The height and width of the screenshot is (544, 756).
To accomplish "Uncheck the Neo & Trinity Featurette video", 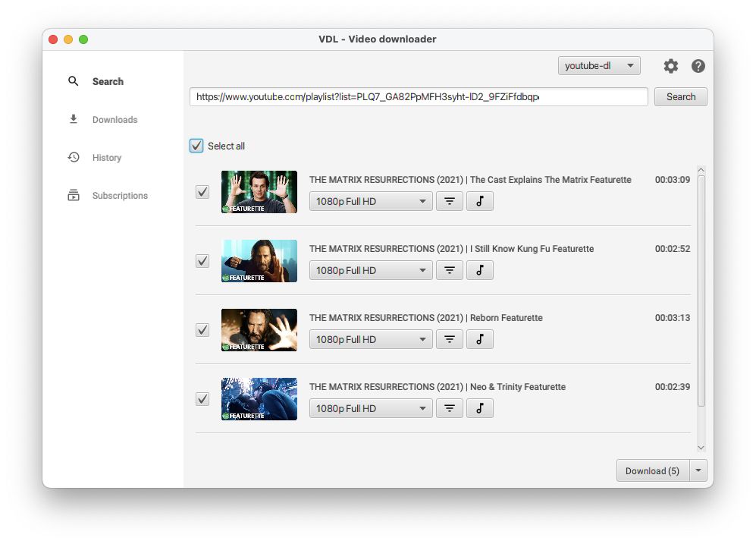I will click(202, 399).
